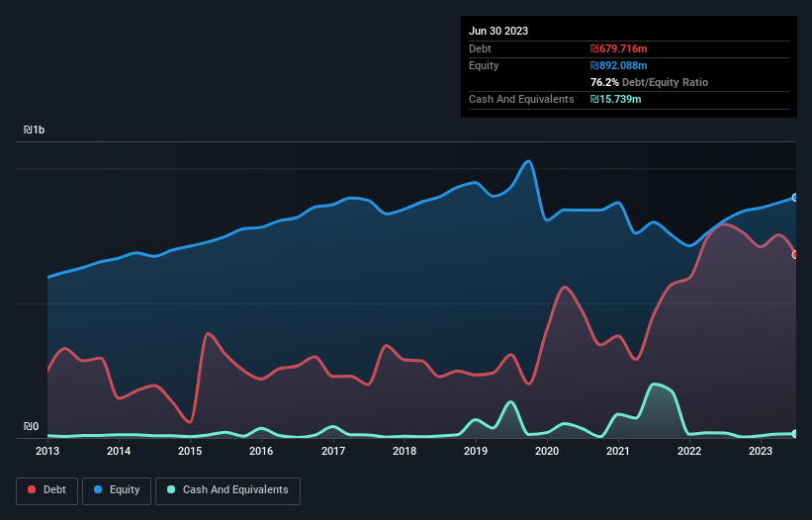The image size is (812, 520).
Task: Select the 2021 x-axis label
Action: [618, 451]
